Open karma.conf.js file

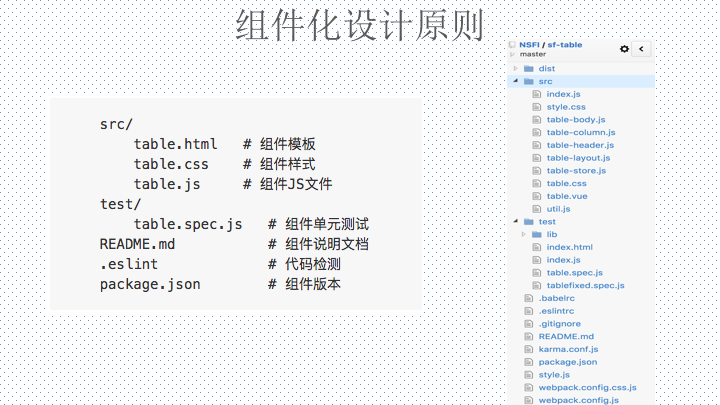click(568, 349)
